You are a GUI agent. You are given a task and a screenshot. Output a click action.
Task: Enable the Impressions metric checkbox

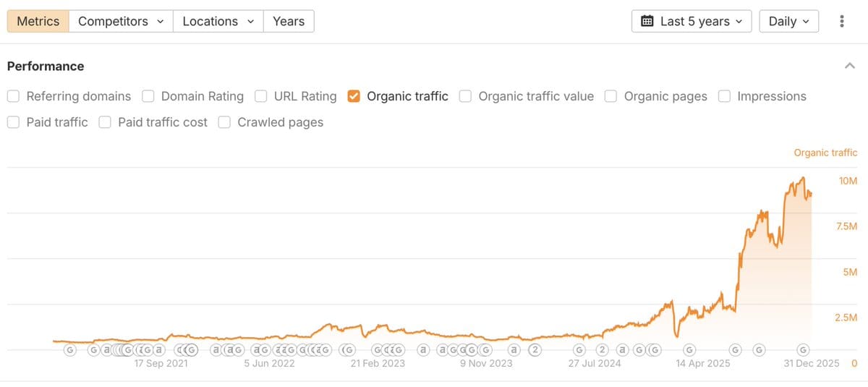click(x=724, y=96)
